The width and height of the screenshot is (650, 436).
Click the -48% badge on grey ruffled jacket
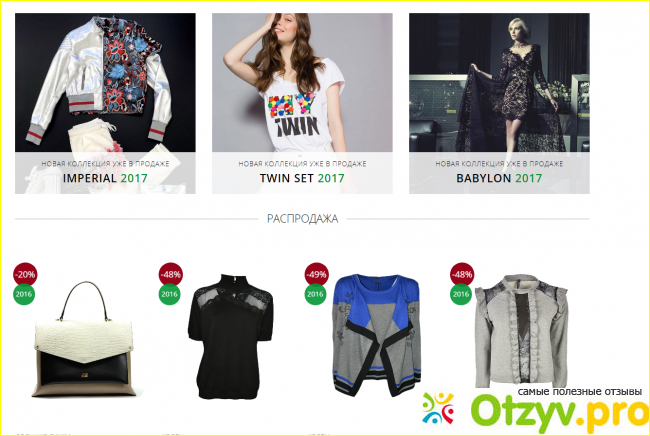(x=462, y=274)
